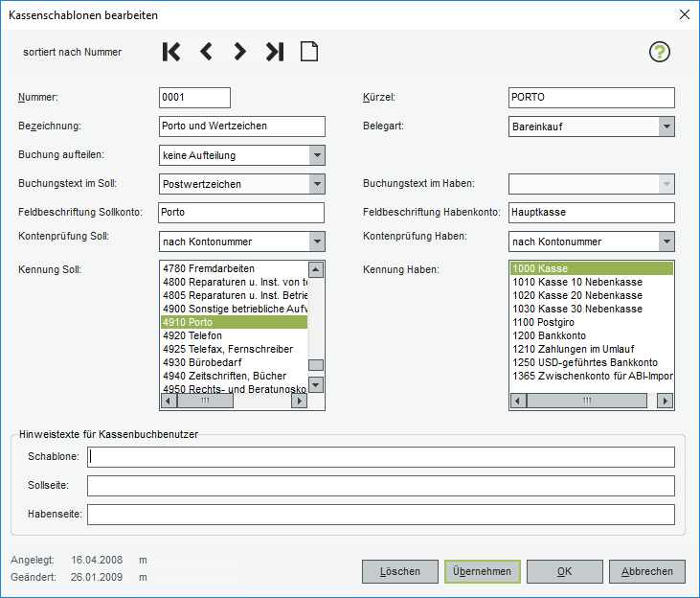Open the Belegart dropdown
Image resolution: width=700 pixels, height=598 pixels.
pyautogui.click(x=666, y=126)
